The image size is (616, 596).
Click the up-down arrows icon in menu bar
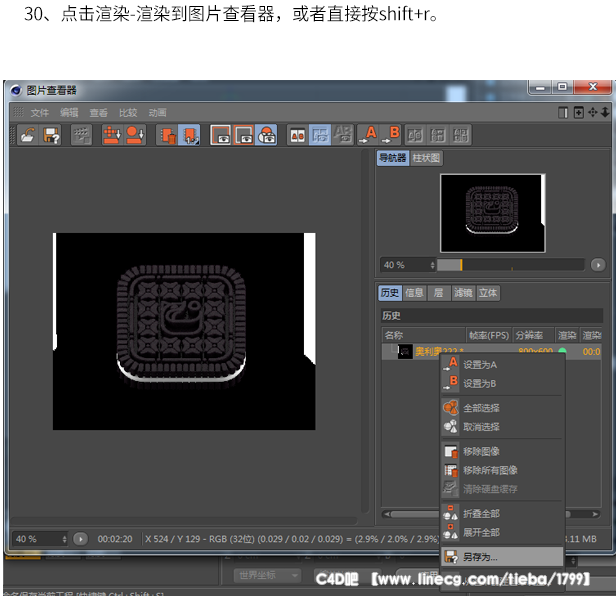click(605, 113)
